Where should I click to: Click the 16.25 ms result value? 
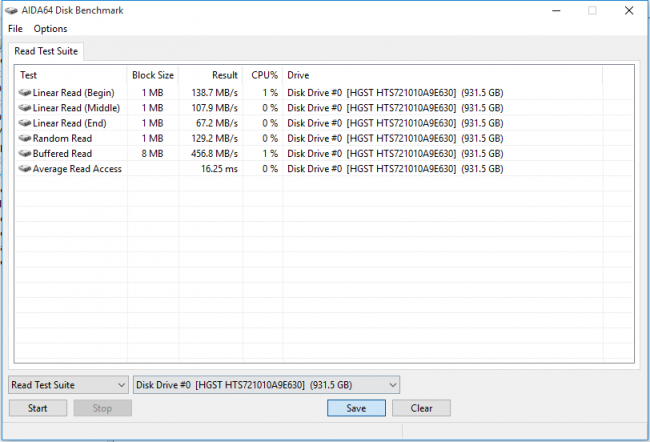coord(219,169)
